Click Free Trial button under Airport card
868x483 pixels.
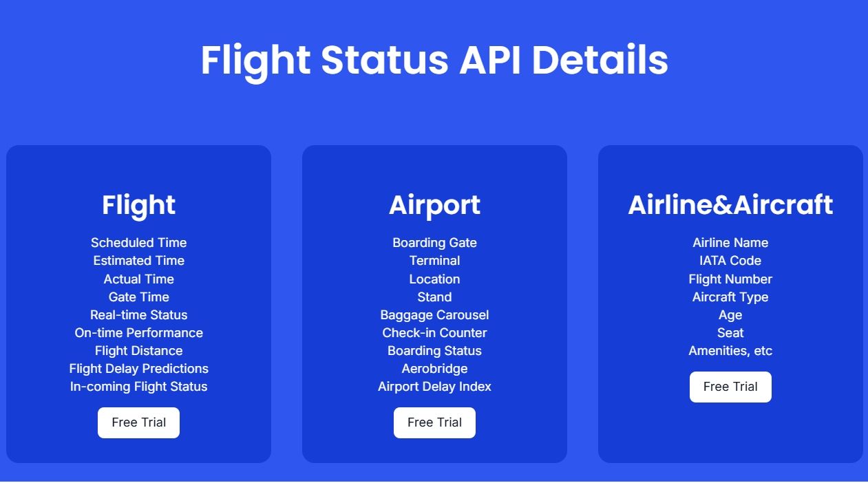point(434,422)
